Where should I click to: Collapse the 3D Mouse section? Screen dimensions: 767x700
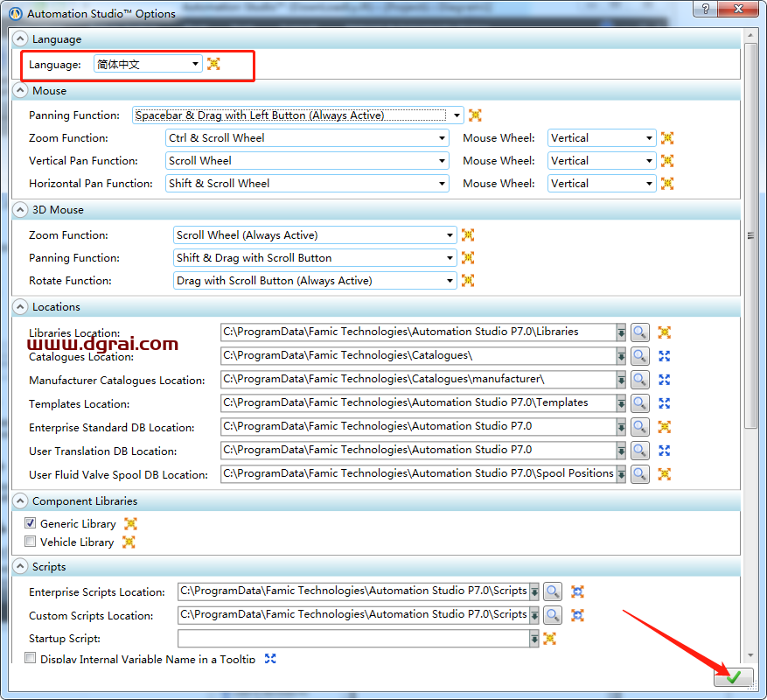point(20,209)
